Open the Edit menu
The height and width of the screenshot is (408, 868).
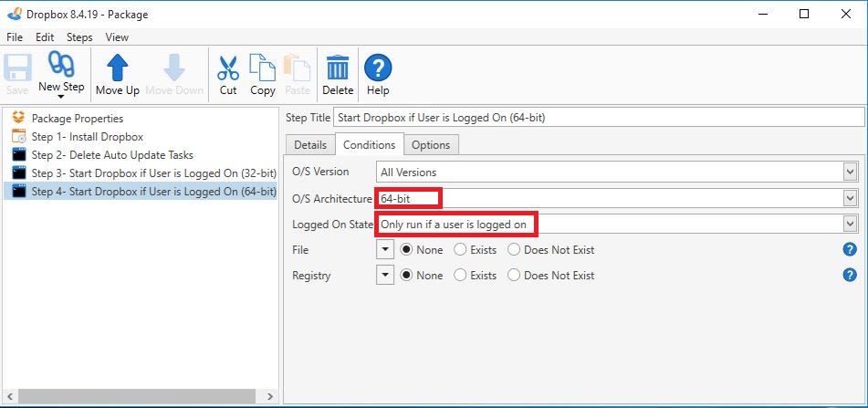click(45, 37)
